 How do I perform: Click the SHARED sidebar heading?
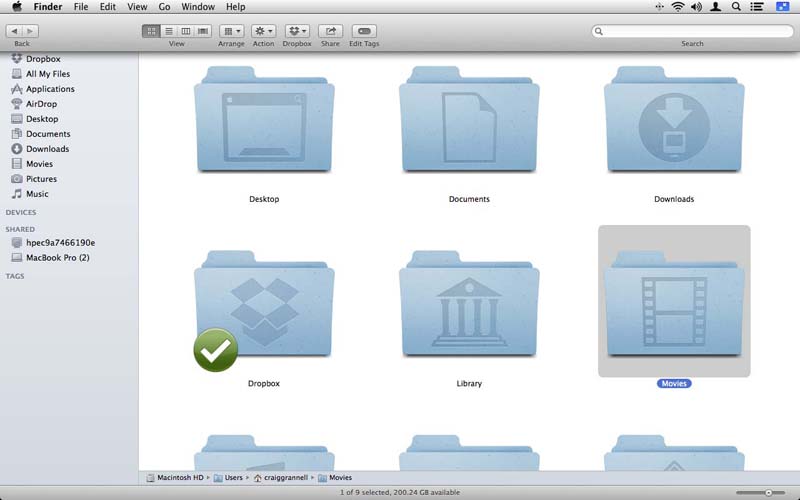[x=20, y=229]
